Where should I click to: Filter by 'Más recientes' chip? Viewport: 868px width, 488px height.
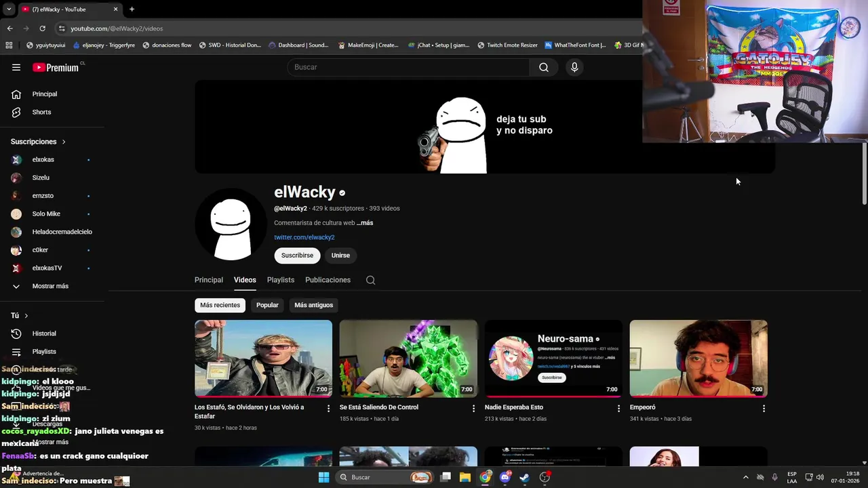[x=220, y=305]
